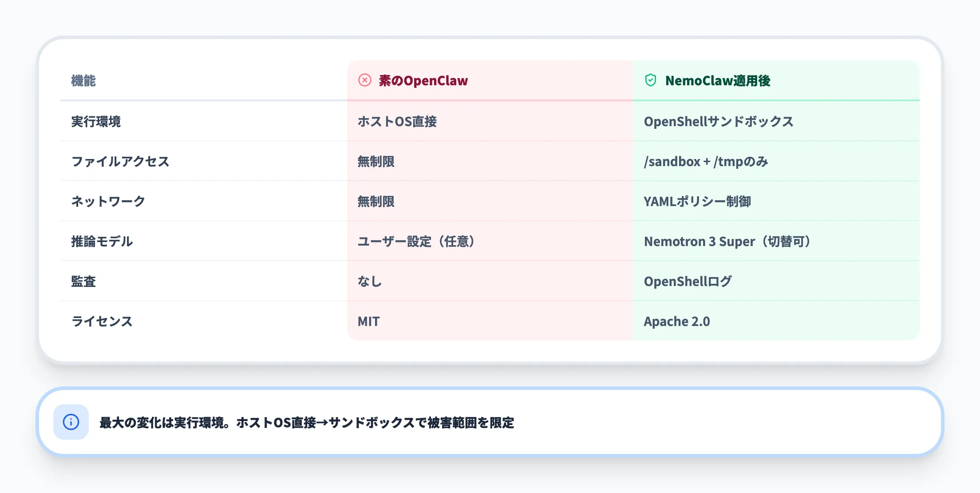
Task: Click the OpenShellサンドボックス cell
Action: coord(720,122)
